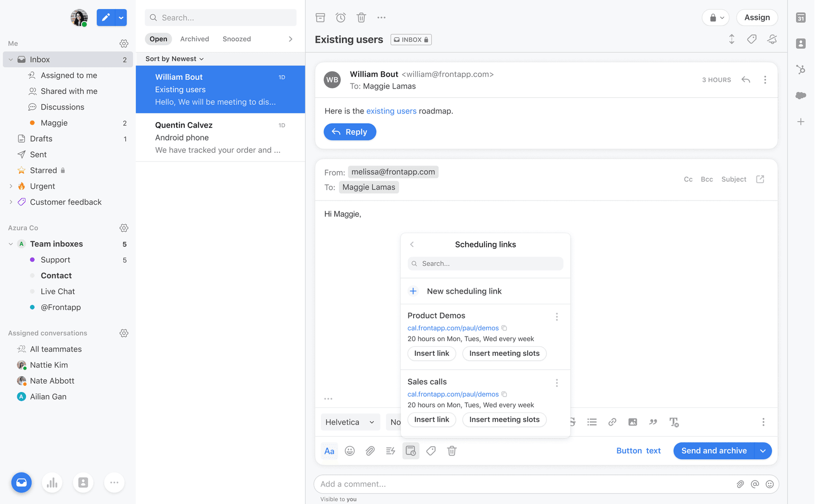The height and width of the screenshot is (504, 815).
Task: Open the emoji picker in composer toolbar
Action: coord(349,451)
